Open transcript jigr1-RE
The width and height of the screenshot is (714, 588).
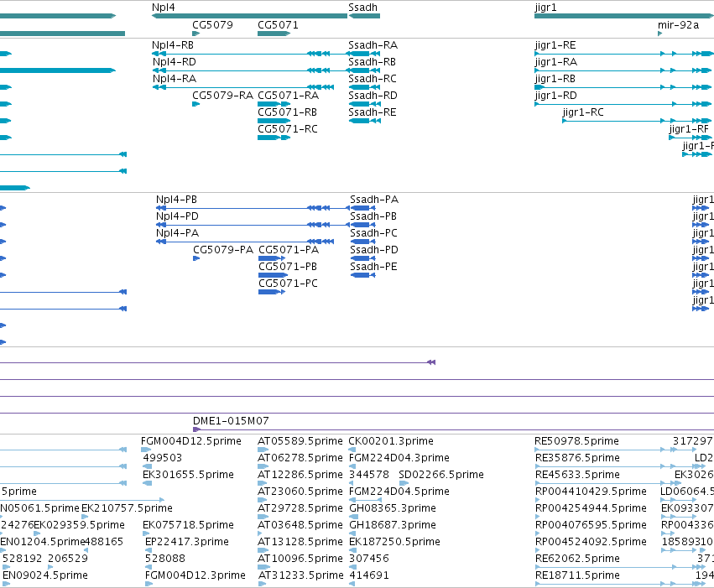(555, 45)
